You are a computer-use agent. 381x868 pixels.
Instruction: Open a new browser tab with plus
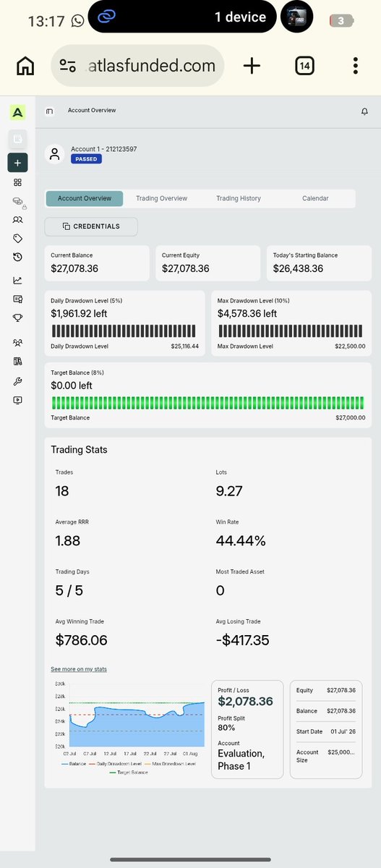click(x=252, y=67)
